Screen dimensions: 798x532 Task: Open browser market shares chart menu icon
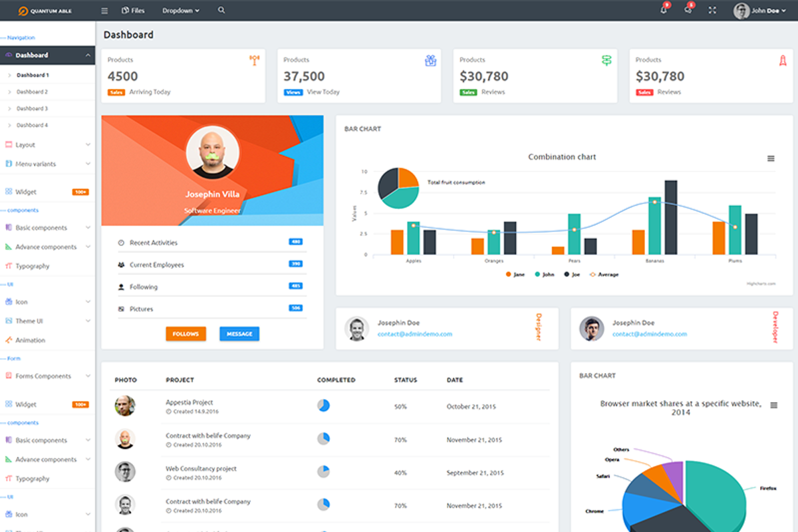[773, 405]
